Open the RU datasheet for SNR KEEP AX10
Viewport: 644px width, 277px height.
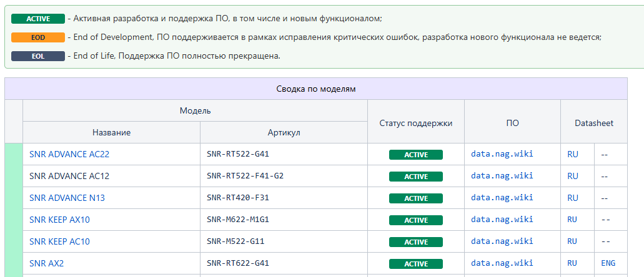tap(572, 220)
